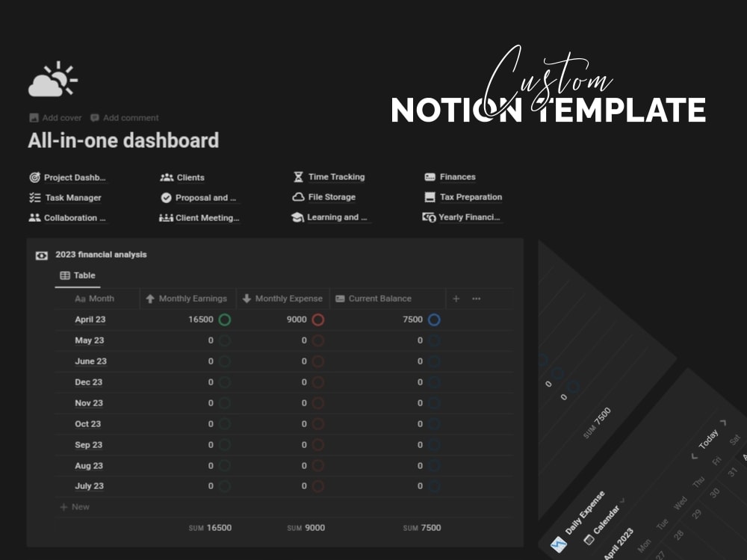The height and width of the screenshot is (560, 747).
Task: Add a row using the New button
Action: [x=74, y=506]
